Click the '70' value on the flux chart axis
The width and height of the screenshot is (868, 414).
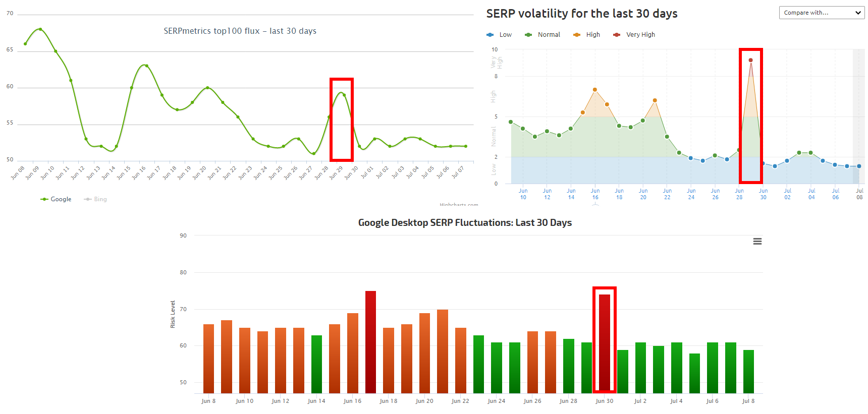10,13
